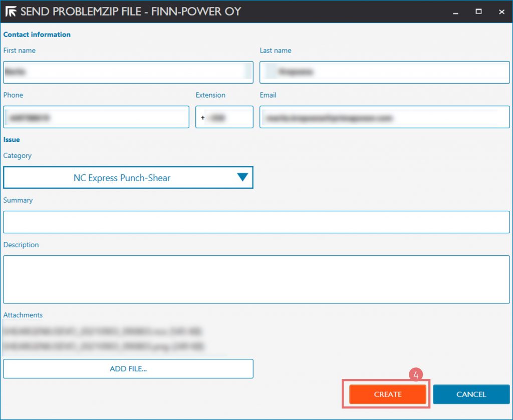The width and height of the screenshot is (513, 420).
Task: Click the orange CREATE button
Action: pyautogui.click(x=387, y=394)
